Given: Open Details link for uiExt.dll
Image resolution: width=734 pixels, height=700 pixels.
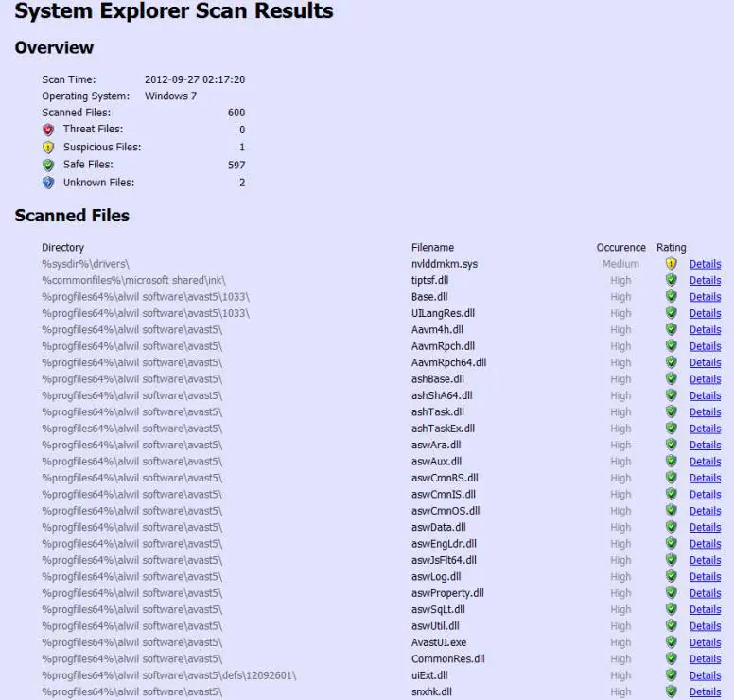Looking at the screenshot, I should 705,675.
